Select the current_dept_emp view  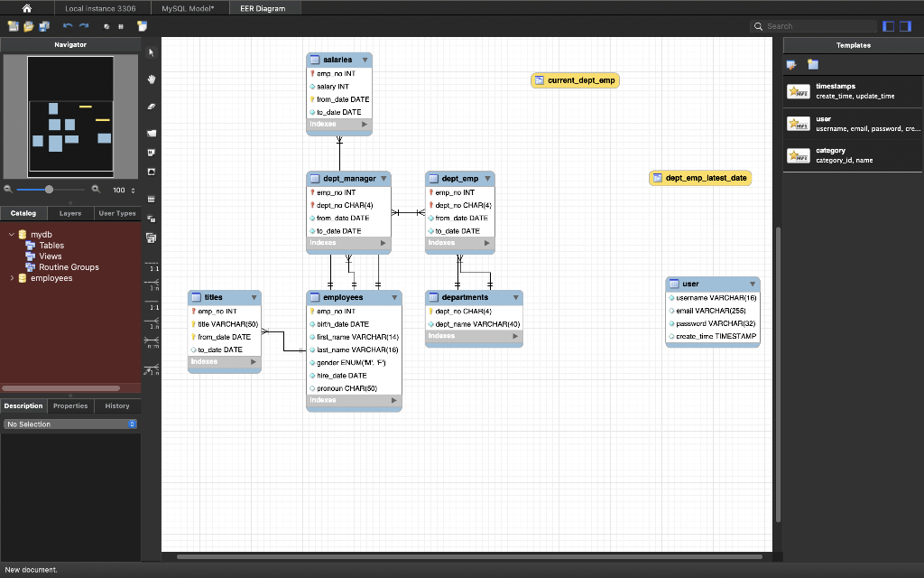pos(576,80)
